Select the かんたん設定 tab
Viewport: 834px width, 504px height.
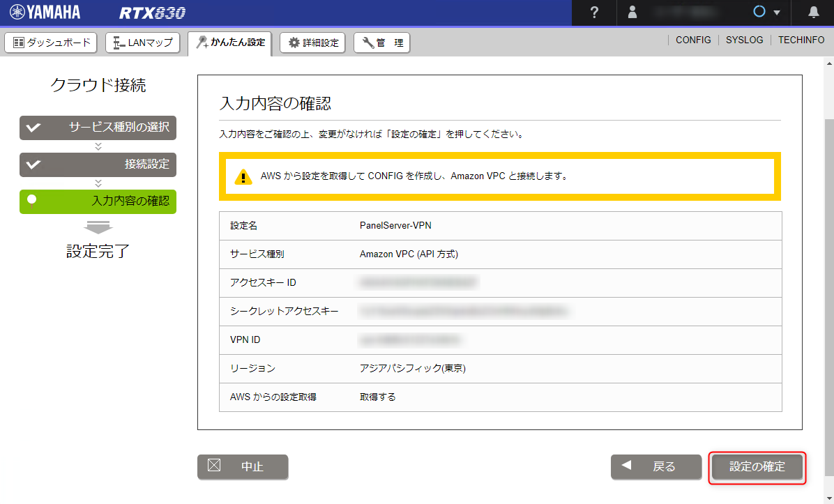click(x=231, y=43)
